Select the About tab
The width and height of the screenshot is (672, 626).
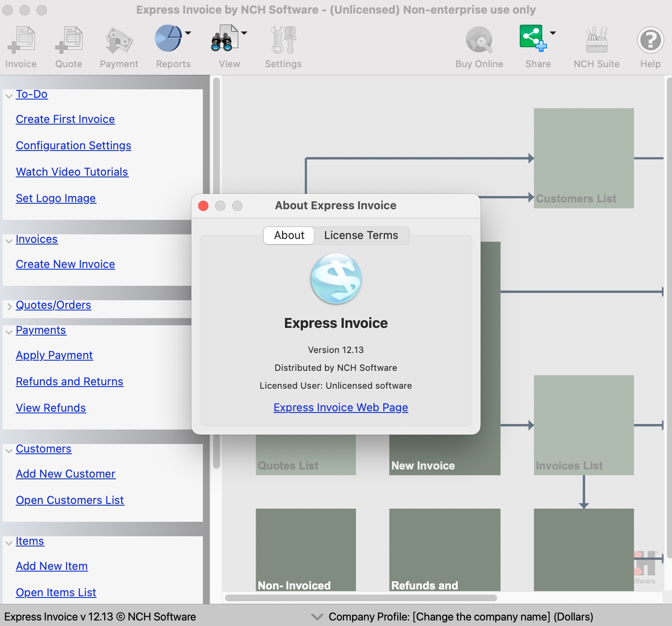[x=289, y=235]
